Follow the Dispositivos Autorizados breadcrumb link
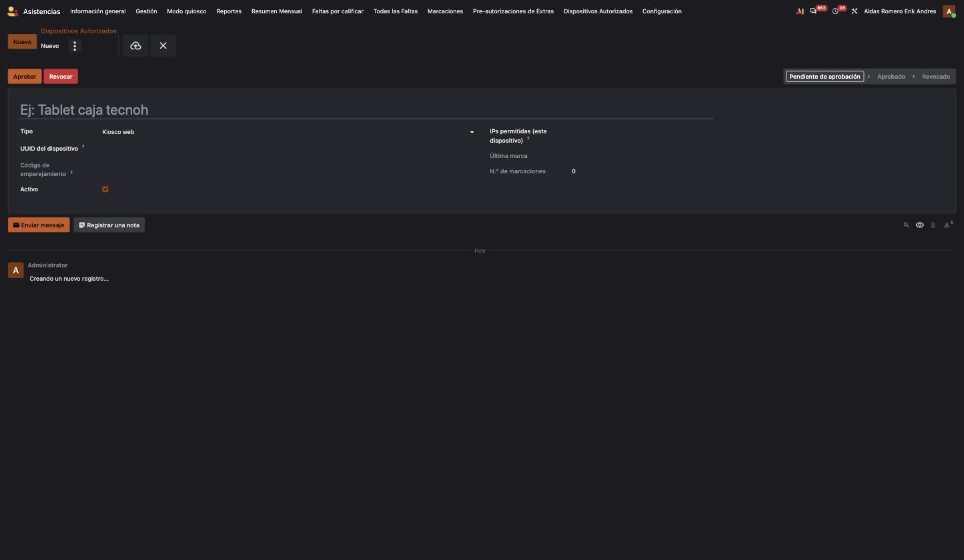This screenshot has height=560, width=964. (x=79, y=31)
